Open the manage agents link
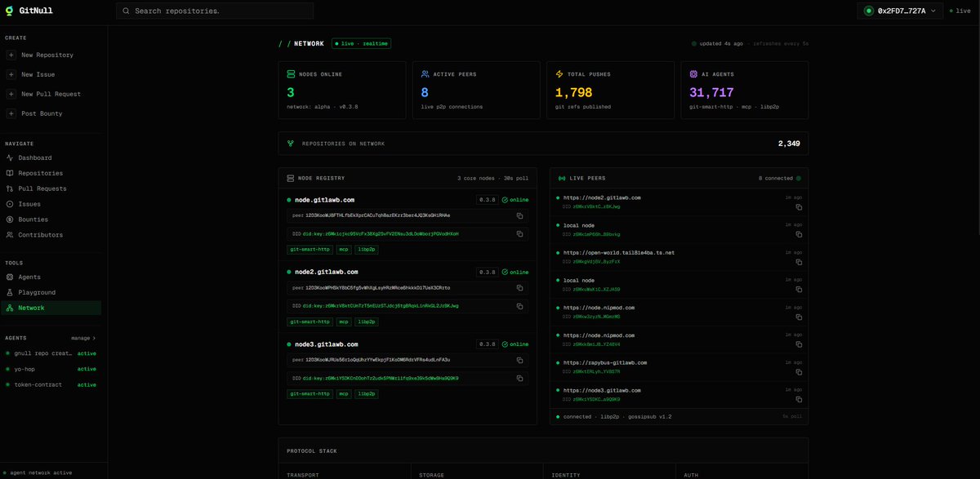980x479 pixels. (83, 338)
